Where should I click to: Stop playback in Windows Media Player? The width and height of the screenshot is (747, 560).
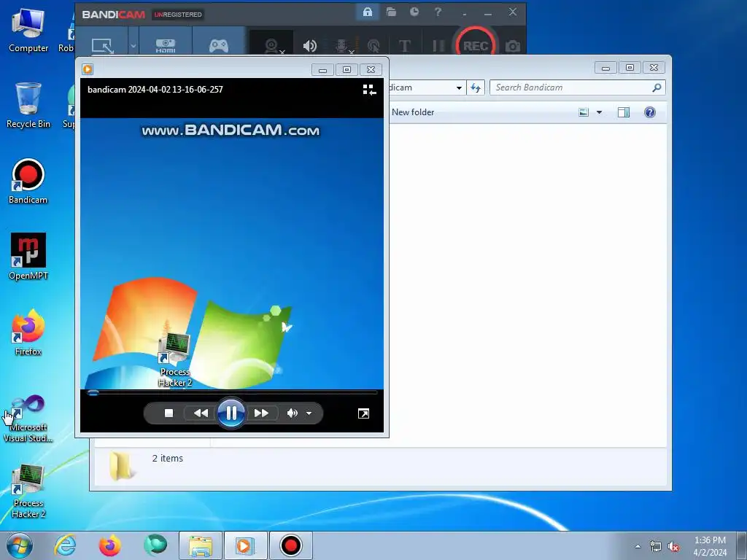pos(169,413)
